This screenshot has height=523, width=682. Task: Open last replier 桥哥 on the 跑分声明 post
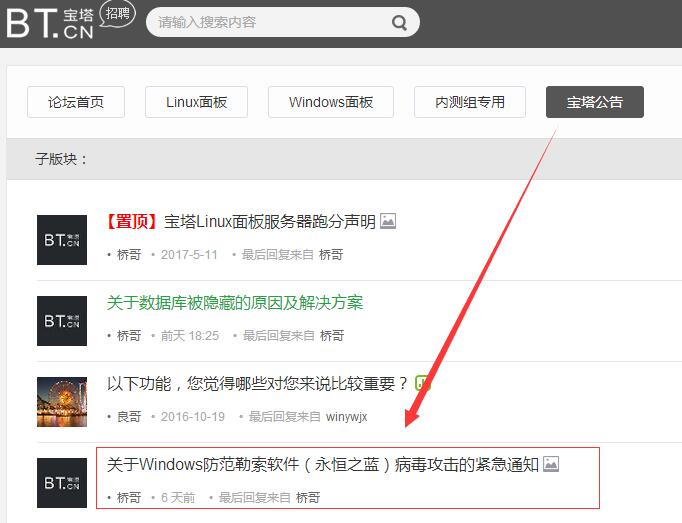pos(331,255)
